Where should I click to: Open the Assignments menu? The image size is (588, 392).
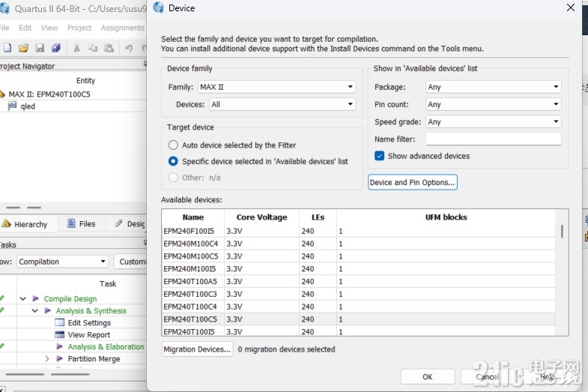[x=123, y=28]
